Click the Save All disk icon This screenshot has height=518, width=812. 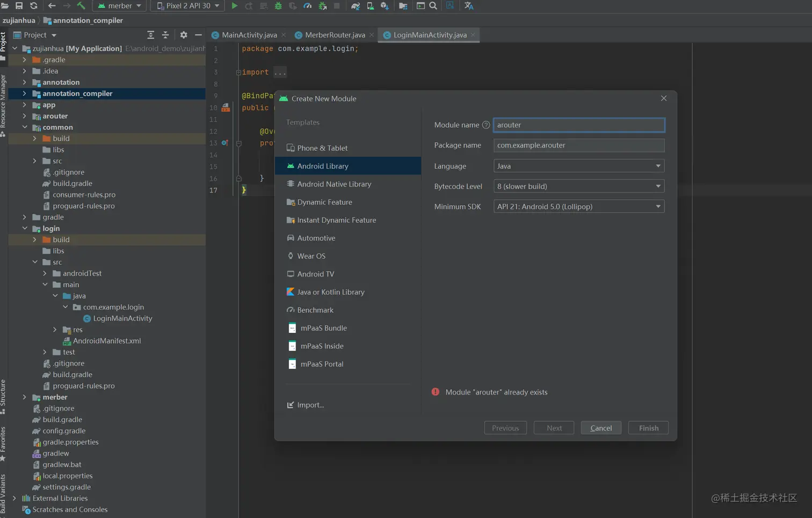click(19, 6)
